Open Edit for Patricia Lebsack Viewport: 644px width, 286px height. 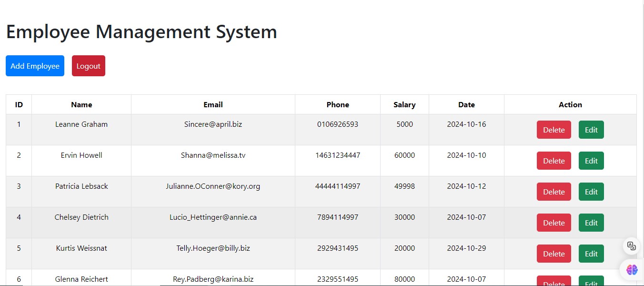pyautogui.click(x=591, y=192)
